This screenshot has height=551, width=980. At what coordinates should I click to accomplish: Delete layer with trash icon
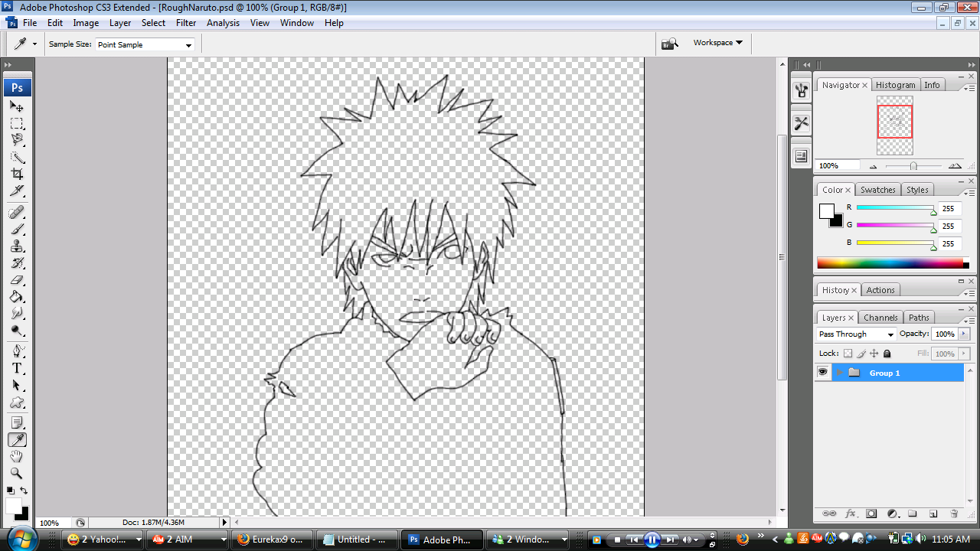tap(954, 514)
